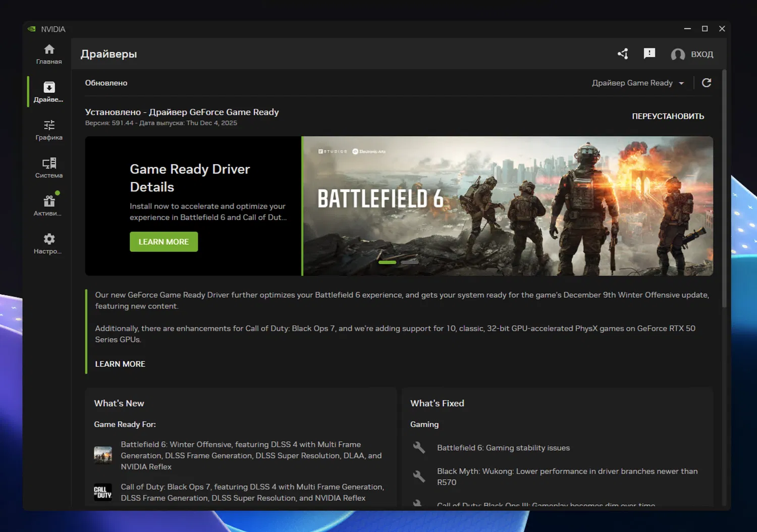This screenshot has width=757, height=532.
Task: Close the NVIDIA app window
Action: click(722, 29)
